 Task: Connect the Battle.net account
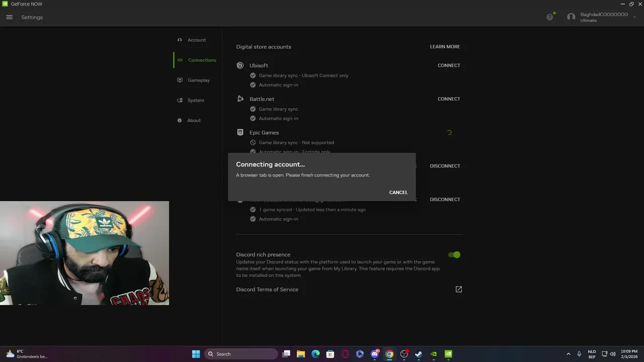pyautogui.click(x=449, y=99)
